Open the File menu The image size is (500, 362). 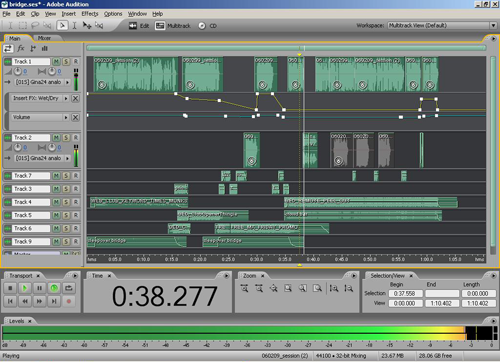(6, 14)
